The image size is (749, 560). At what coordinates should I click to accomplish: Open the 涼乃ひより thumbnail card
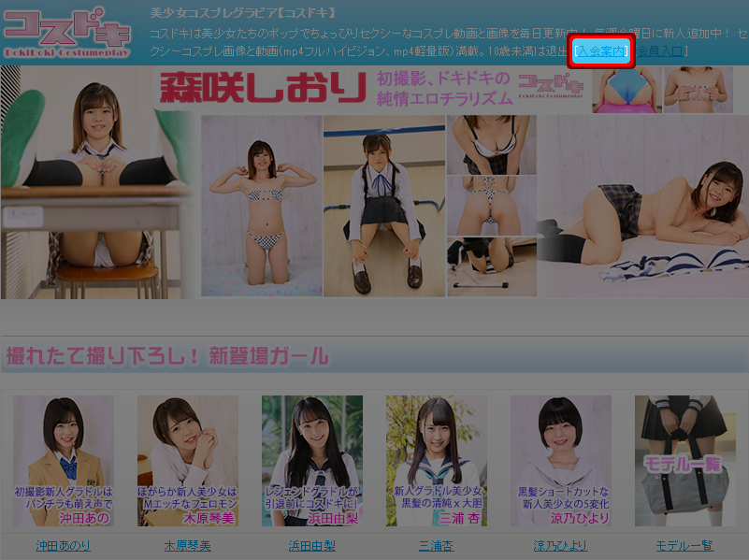[x=561, y=461]
